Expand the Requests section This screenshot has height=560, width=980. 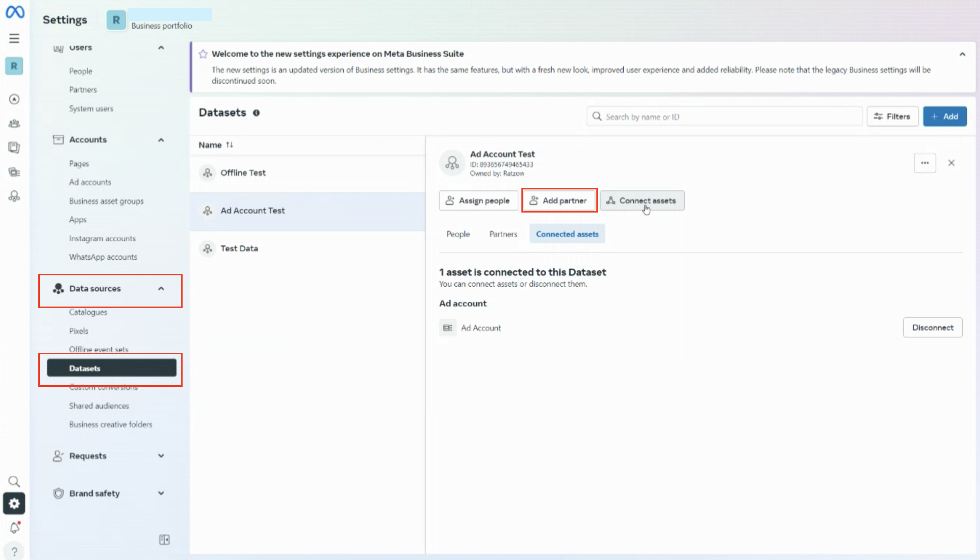click(161, 456)
